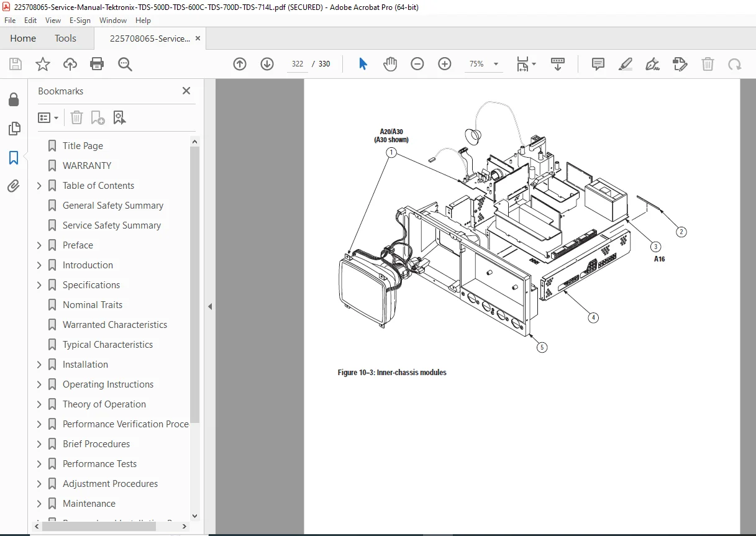Expand the Preface bookmark
Screen dimensions: 756x536
39,245
